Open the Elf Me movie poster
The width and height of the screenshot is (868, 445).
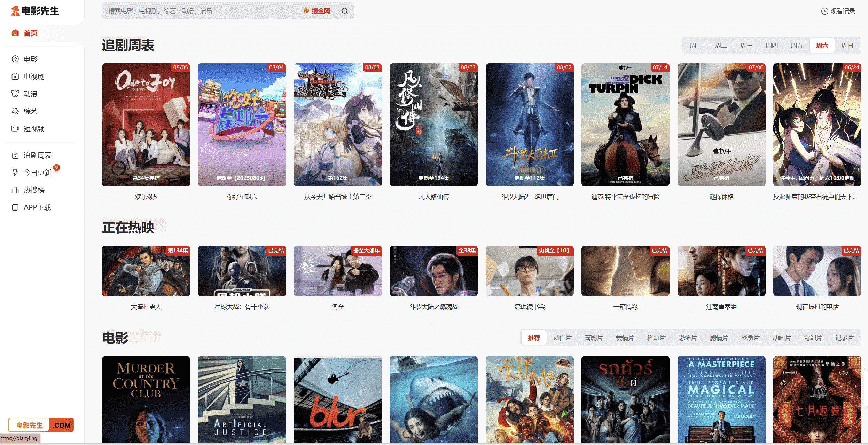[x=530, y=399]
